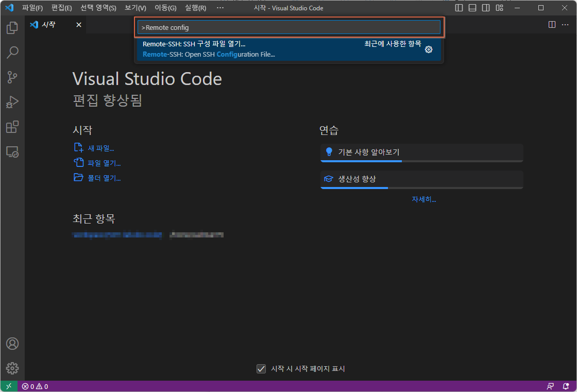Click the VS Code logo in title bar

pos(9,8)
